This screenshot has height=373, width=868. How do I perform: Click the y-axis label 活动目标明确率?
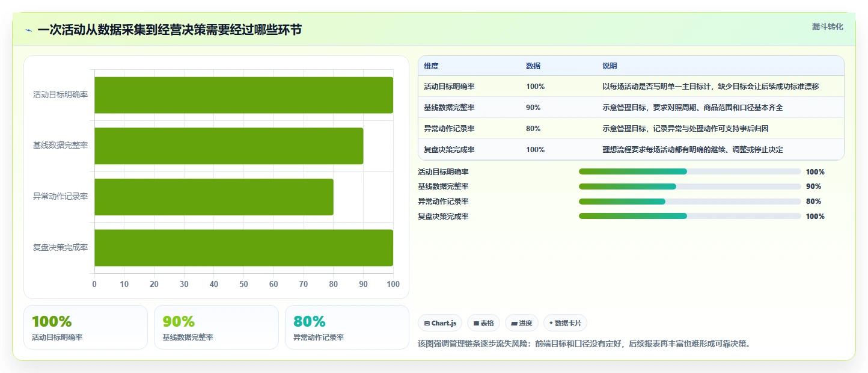click(61, 95)
